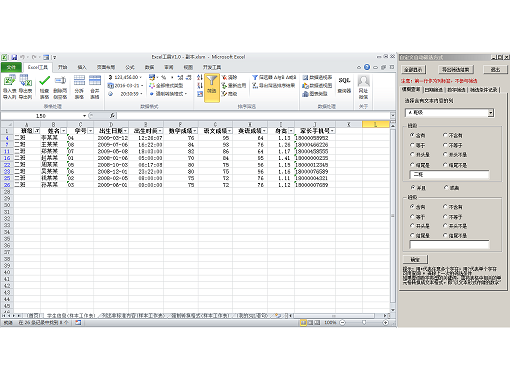Select second-condition 'does not contain' radio button
510x390 pixels.
445,207
